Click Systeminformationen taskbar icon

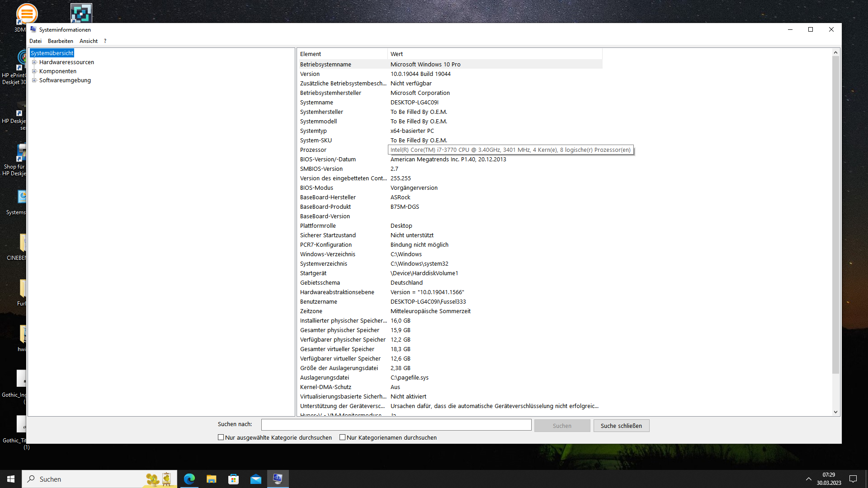click(278, 479)
